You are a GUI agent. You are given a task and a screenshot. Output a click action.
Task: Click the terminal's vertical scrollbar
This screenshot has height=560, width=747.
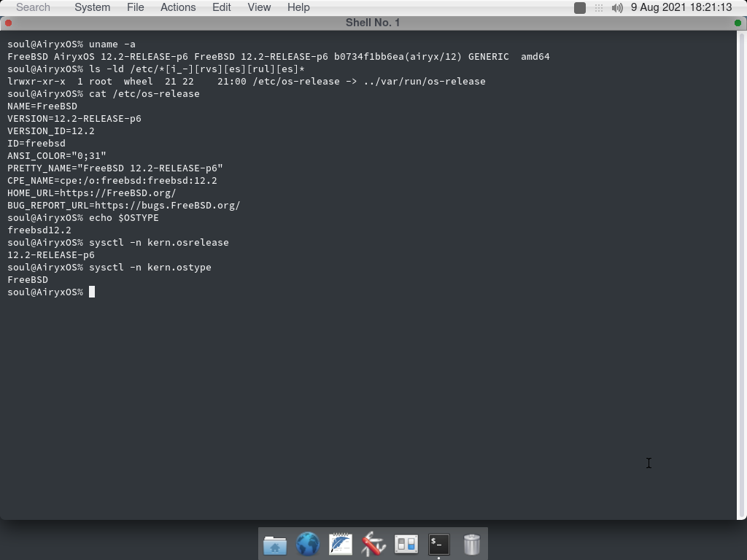[x=741, y=275]
